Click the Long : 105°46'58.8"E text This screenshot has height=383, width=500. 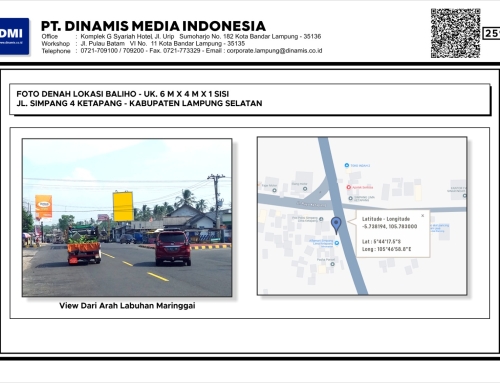pyautogui.click(x=386, y=249)
